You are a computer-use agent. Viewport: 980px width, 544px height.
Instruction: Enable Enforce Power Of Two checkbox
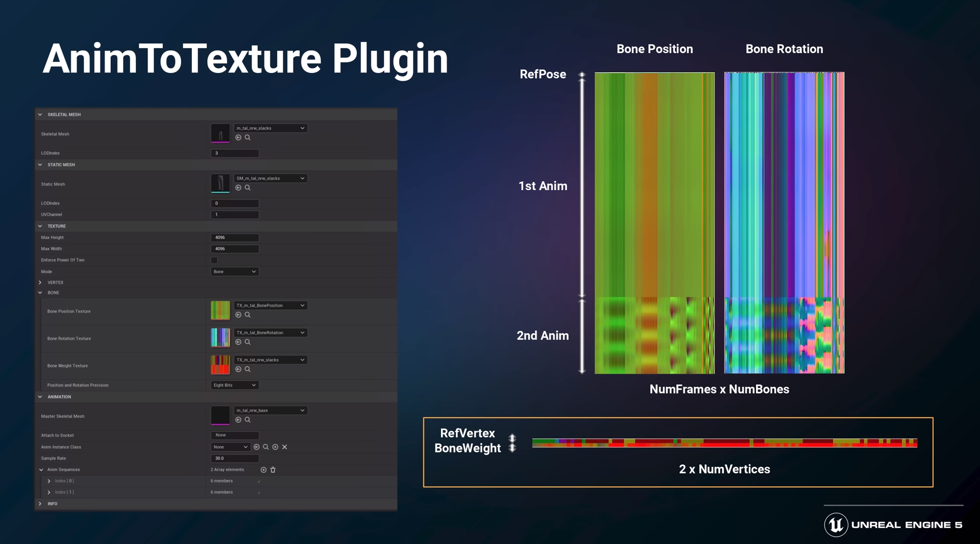pos(214,260)
